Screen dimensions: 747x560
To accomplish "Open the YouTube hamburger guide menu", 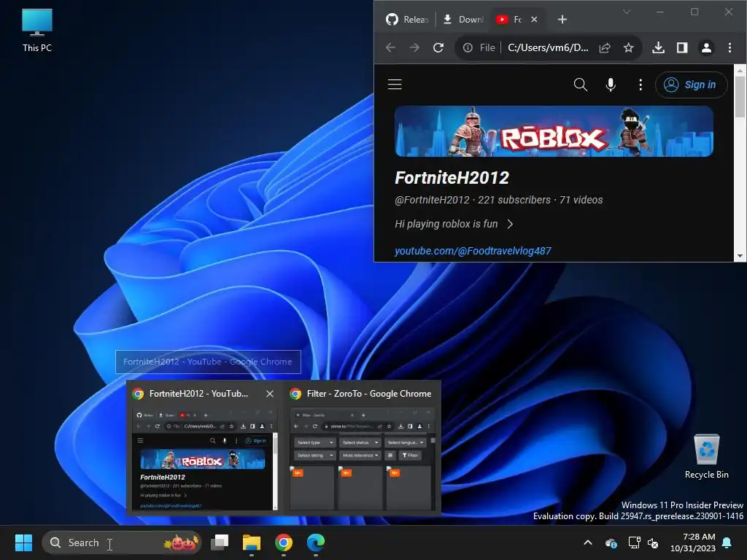I will point(395,85).
